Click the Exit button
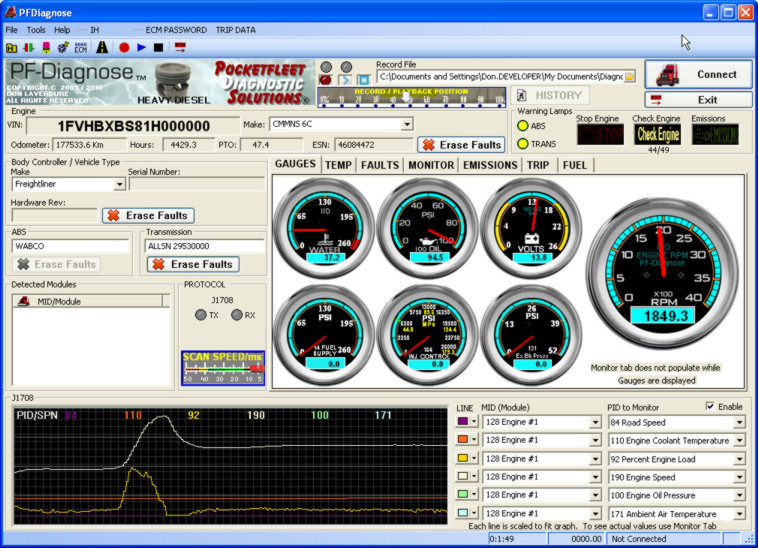This screenshot has height=548, width=758. click(x=699, y=100)
